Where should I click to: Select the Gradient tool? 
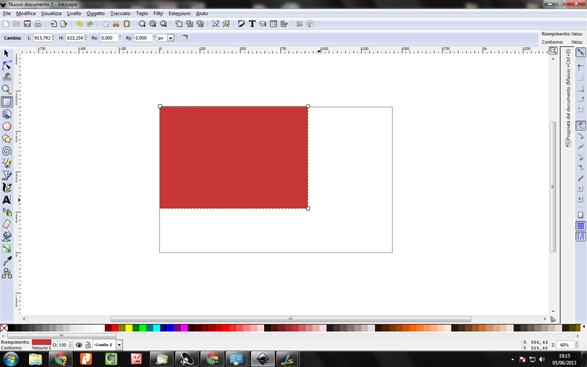point(6,249)
